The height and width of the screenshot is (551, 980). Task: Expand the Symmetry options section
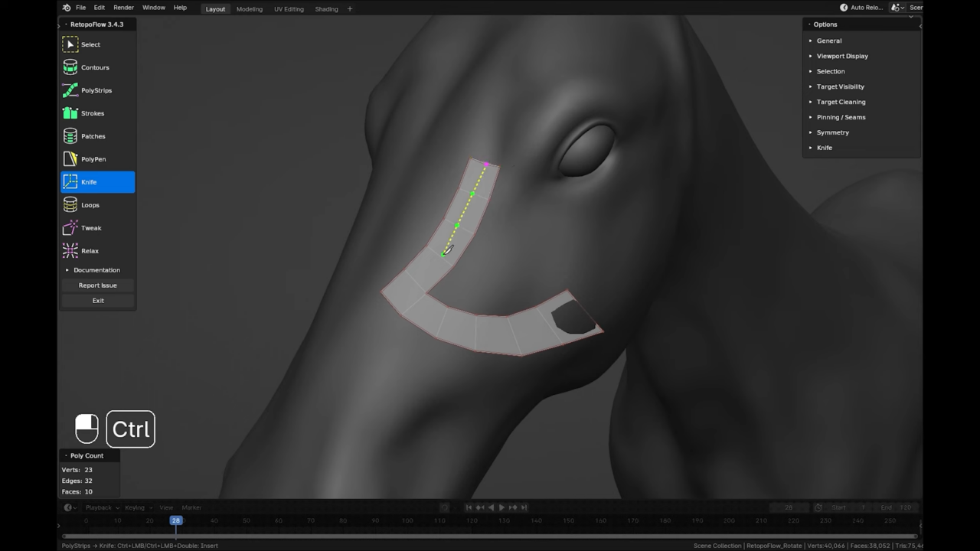(x=833, y=132)
